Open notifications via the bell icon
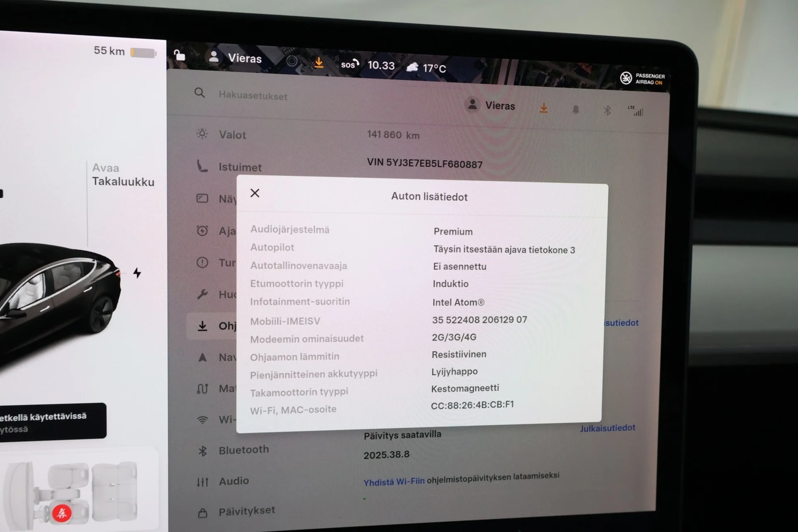798x532 pixels. click(576, 110)
